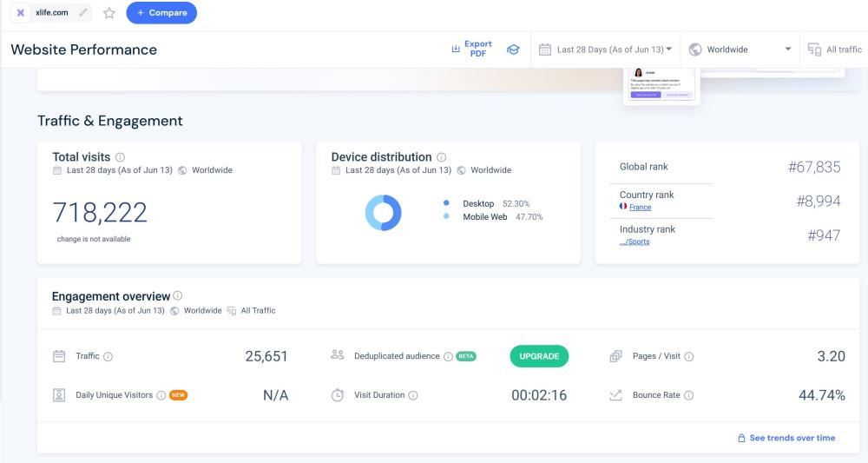
Task: Click the info icon next to Bounce Rate
Action: tap(689, 395)
